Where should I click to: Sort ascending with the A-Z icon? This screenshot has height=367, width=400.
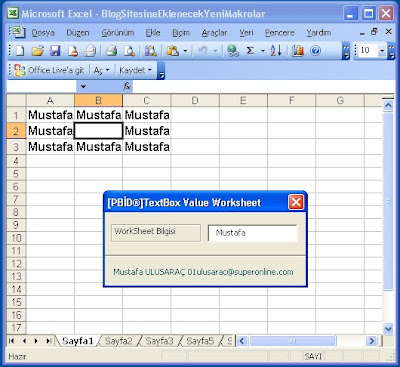[276, 51]
